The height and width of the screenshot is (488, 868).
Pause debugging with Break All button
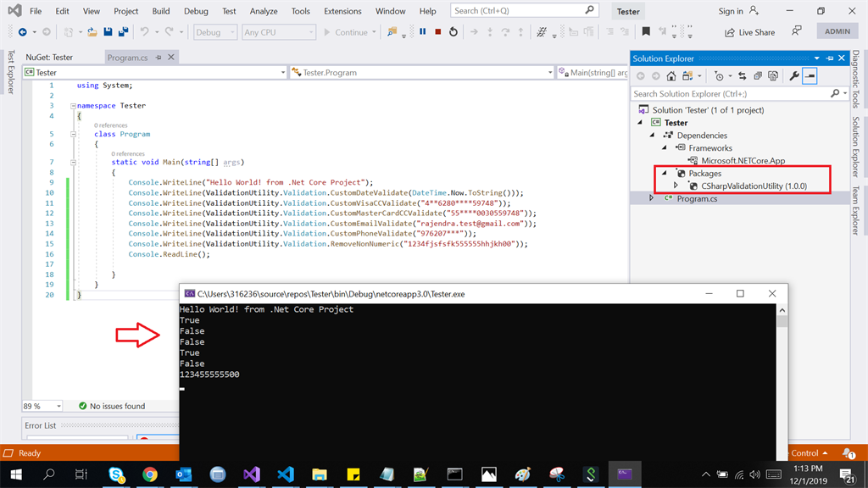pos(422,32)
